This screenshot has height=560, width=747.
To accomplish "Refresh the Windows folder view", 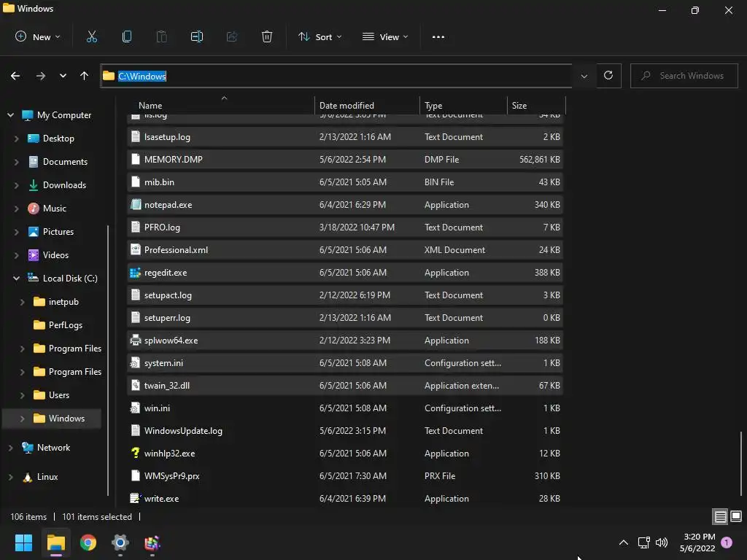I will [608, 75].
